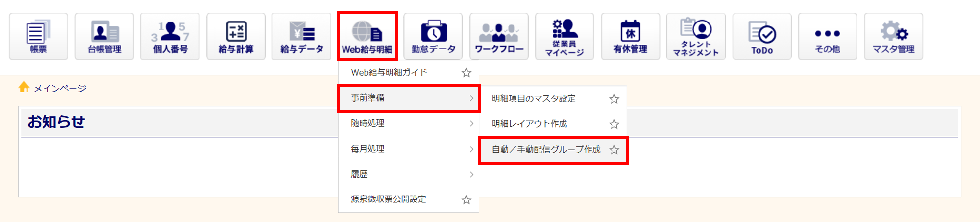
Task: Open the ToDo checklist icon
Action: (x=762, y=36)
